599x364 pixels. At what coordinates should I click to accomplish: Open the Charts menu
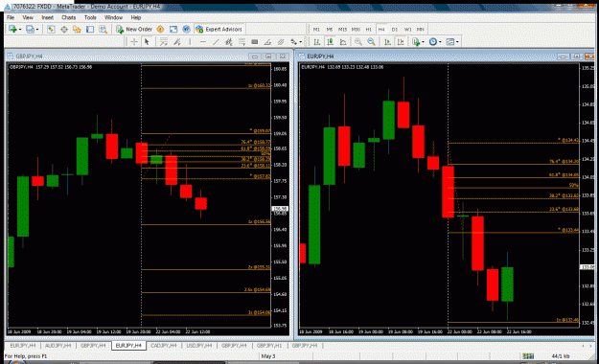coord(68,17)
